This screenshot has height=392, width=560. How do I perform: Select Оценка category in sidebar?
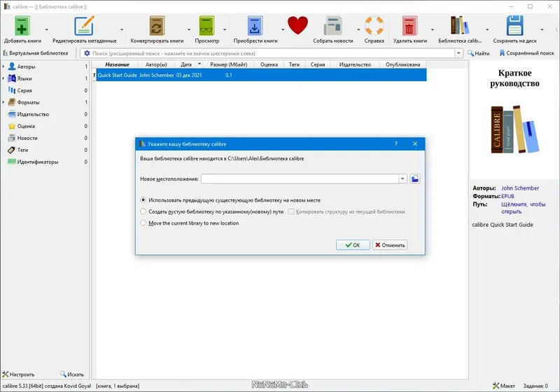pyautogui.click(x=26, y=126)
